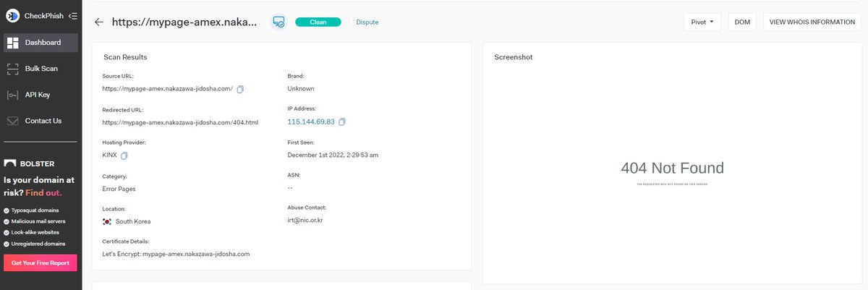This screenshot has height=290, width=868.
Task: Open Dashboard from the sidebar
Action: point(41,43)
